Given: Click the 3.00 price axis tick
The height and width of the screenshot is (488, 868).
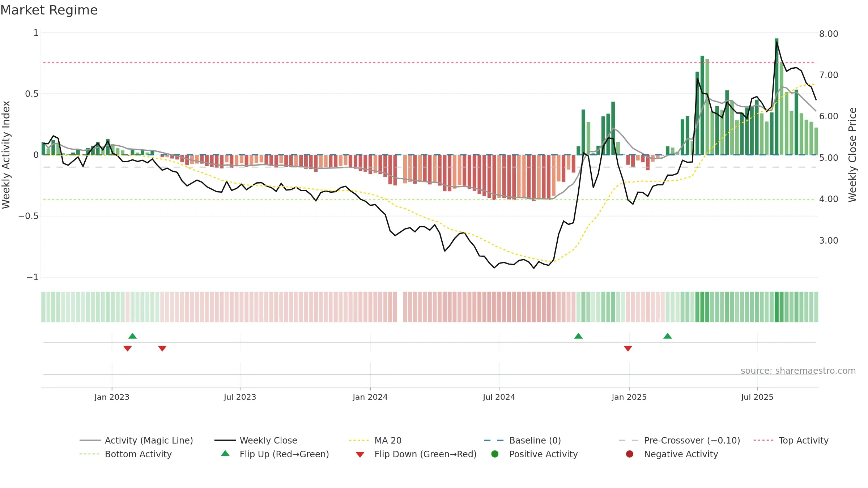Looking at the screenshot, I should [829, 240].
